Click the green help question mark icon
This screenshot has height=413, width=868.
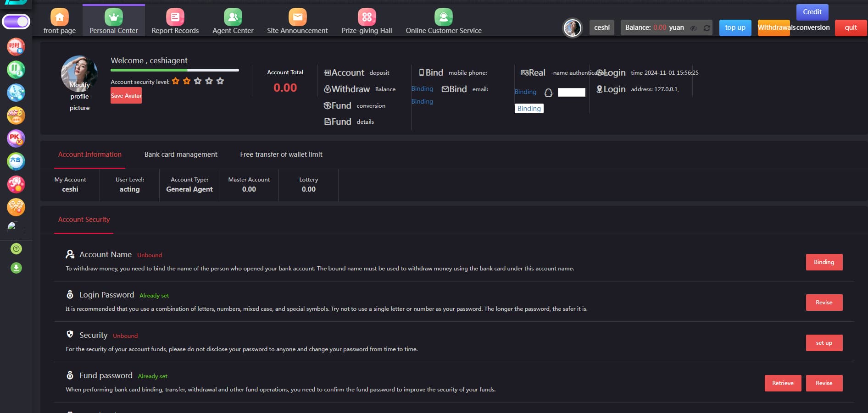[x=16, y=249]
